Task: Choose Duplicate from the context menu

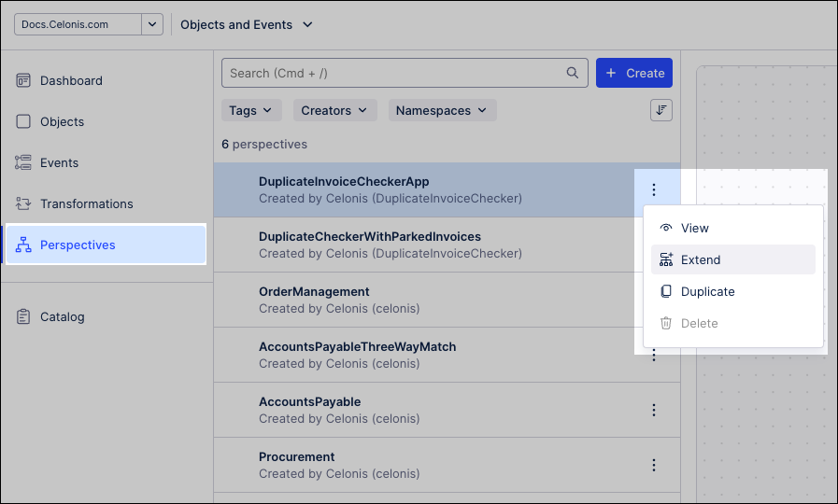Action: tap(707, 292)
